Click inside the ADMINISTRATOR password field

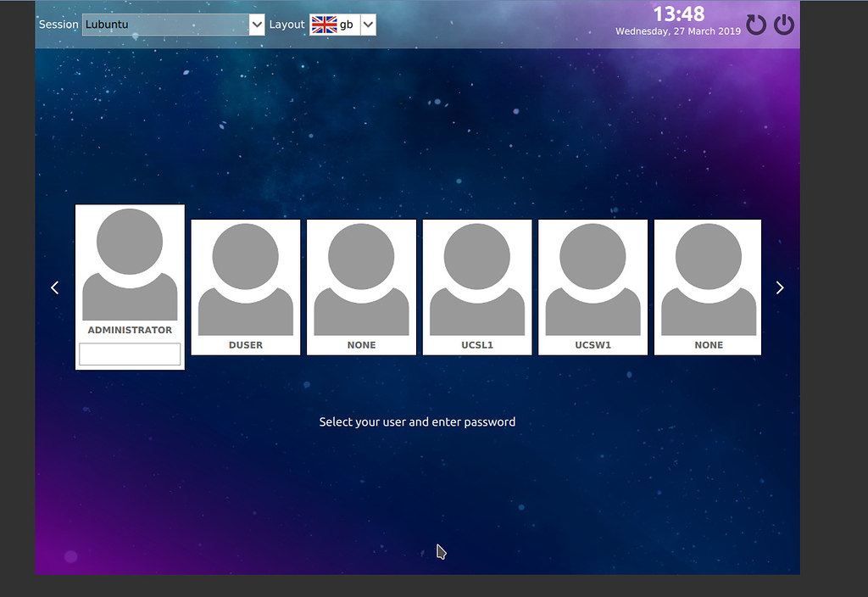[x=129, y=354]
